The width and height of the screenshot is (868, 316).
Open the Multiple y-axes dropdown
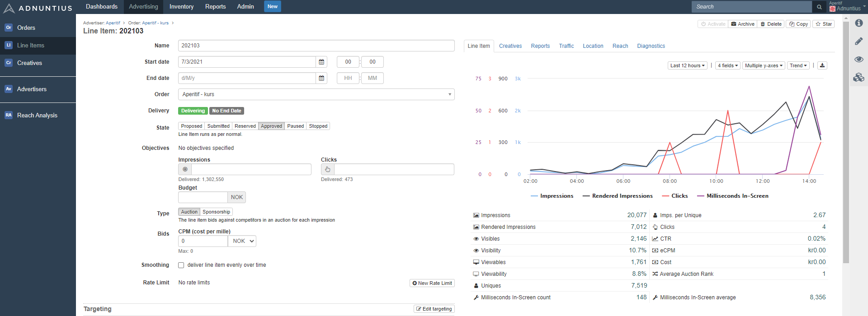(764, 65)
